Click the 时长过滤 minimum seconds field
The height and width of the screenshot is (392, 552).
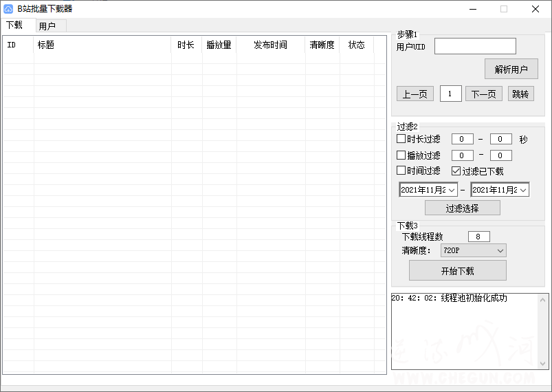click(x=462, y=139)
